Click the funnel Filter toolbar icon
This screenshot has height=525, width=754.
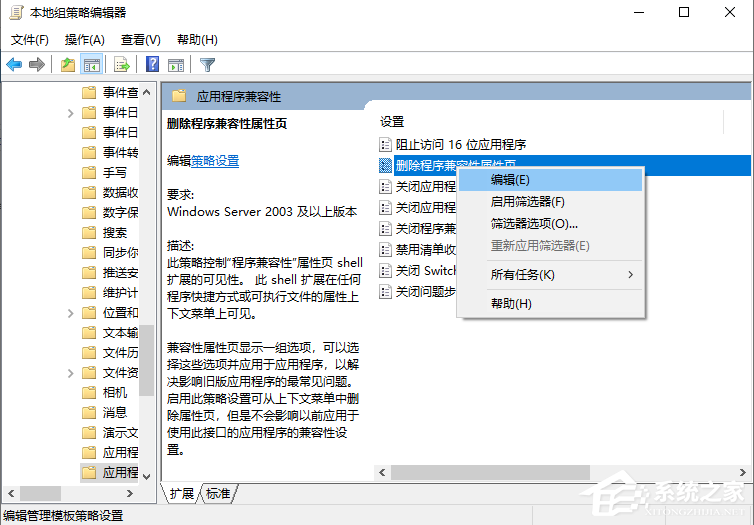(x=207, y=64)
